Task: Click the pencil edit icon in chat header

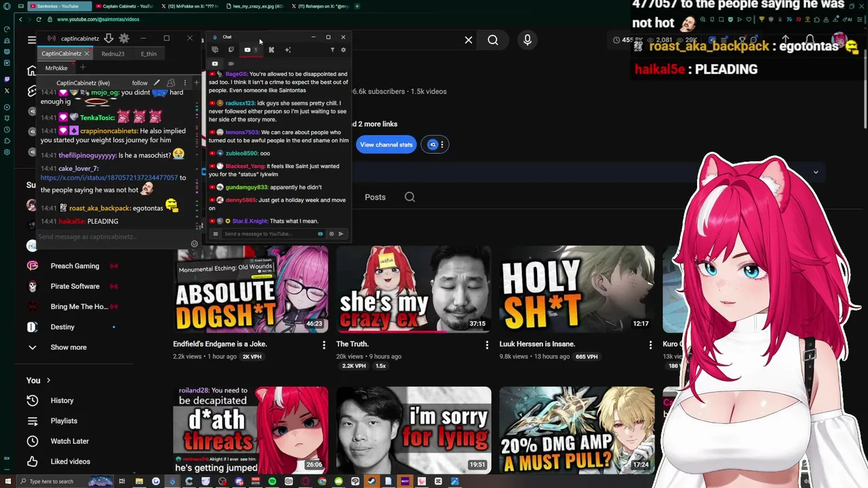Action: (157, 83)
